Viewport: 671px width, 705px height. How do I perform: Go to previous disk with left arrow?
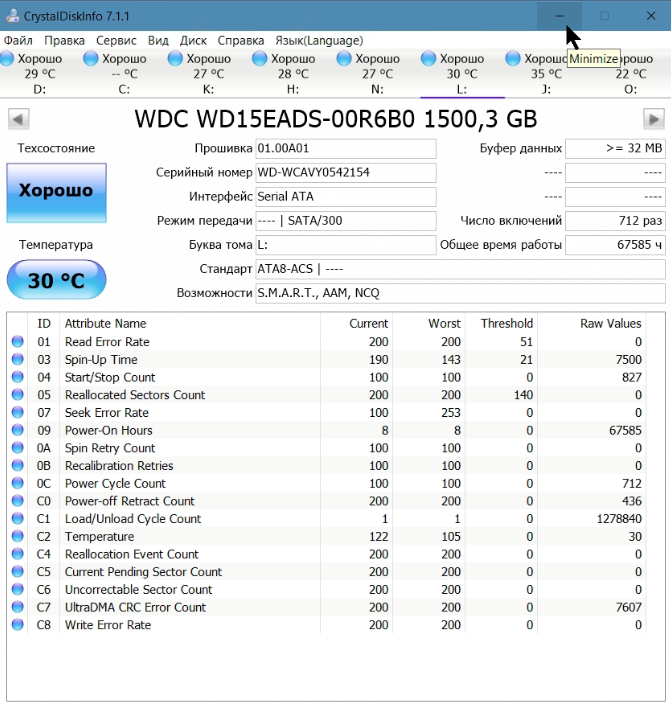18,119
